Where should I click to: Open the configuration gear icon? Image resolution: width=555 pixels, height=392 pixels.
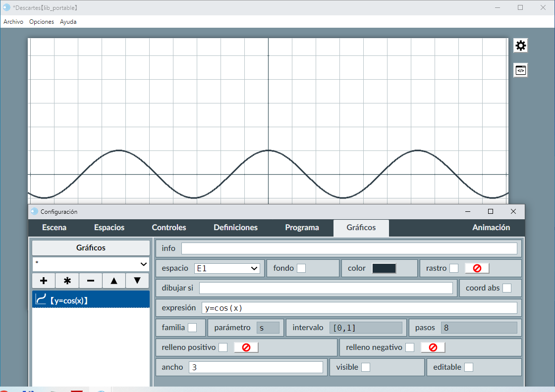click(520, 46)
